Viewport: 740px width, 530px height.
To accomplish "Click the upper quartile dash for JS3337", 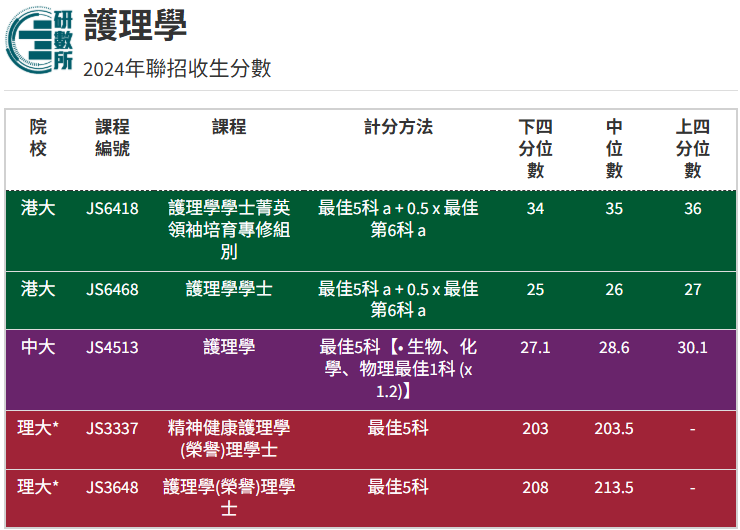I will click(692, 429).
